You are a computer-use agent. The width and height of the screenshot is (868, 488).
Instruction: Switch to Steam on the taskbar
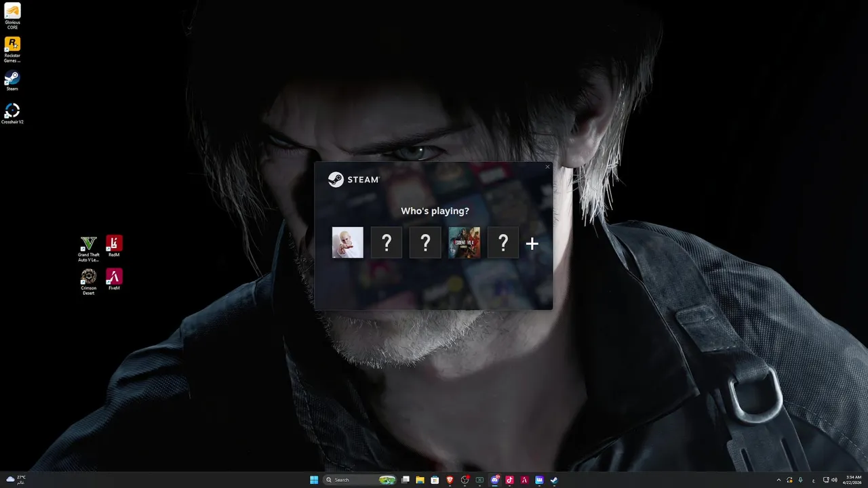[554, 480]
